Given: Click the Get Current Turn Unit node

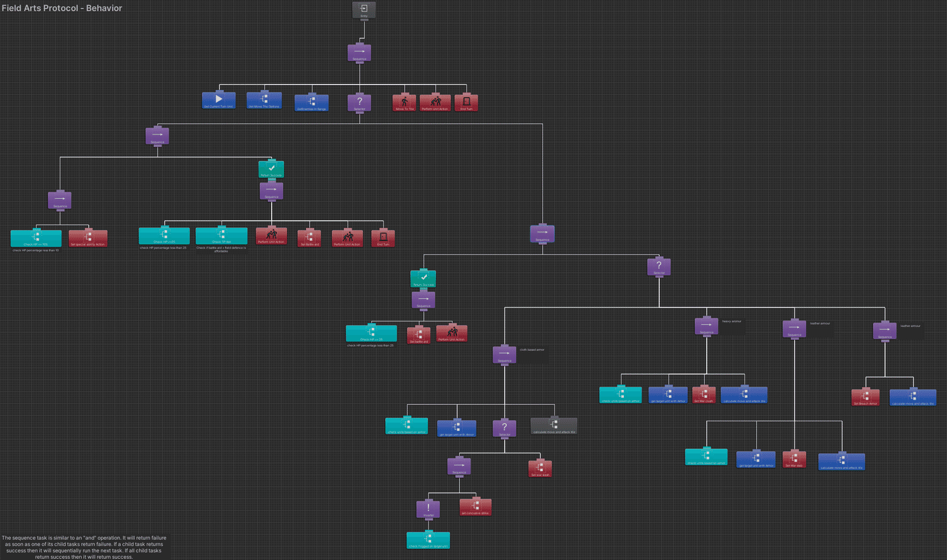Looking at the screenshot, I should pyautogui.click(x=218, y=101).
